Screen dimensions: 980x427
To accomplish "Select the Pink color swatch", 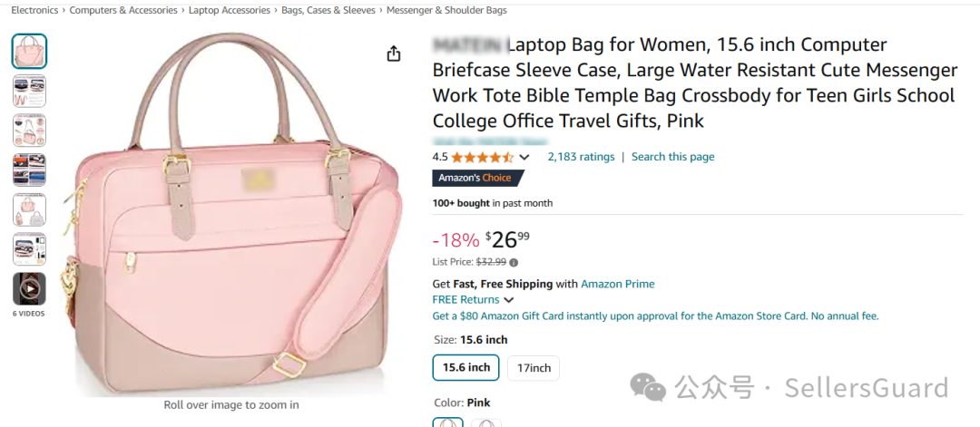I will (448, 422).
